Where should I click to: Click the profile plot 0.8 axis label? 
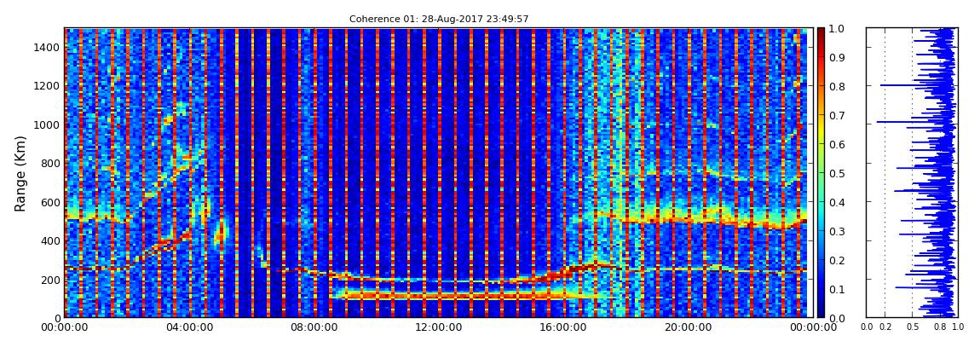pos(939,327)
